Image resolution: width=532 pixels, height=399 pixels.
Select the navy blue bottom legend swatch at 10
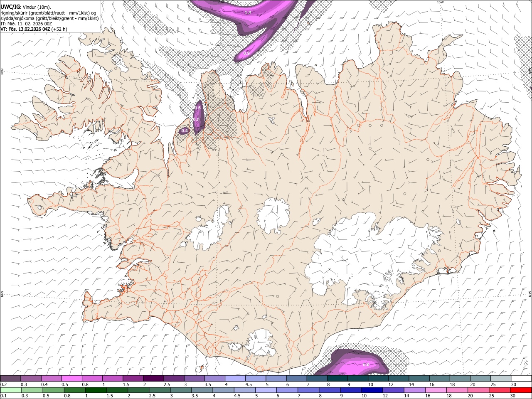[372, 390]
